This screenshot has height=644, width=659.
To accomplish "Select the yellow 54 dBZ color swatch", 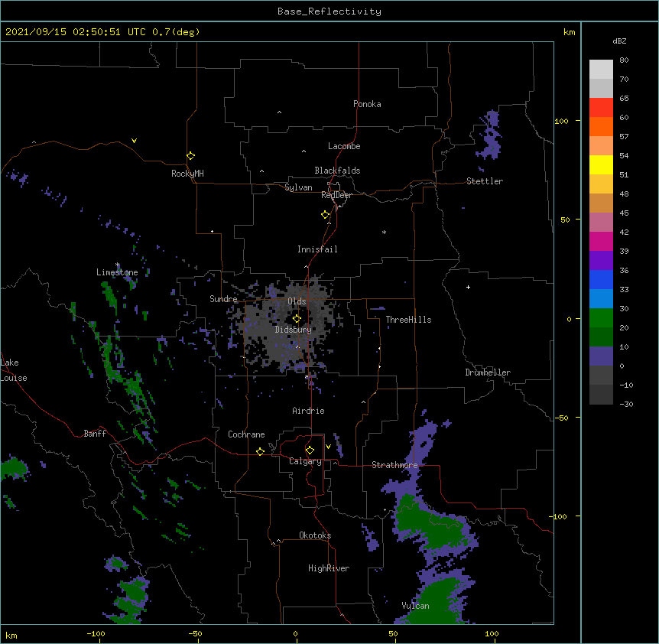I will click(601, 164).
